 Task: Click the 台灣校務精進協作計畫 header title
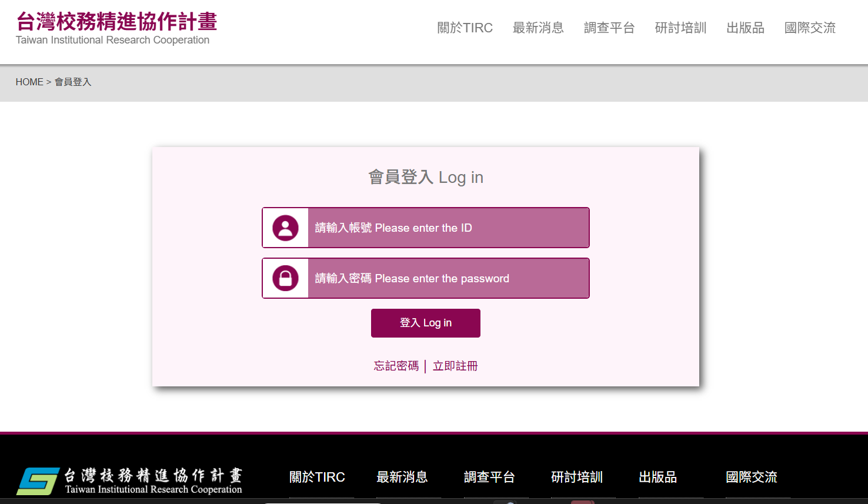click(x=116, y=22)
